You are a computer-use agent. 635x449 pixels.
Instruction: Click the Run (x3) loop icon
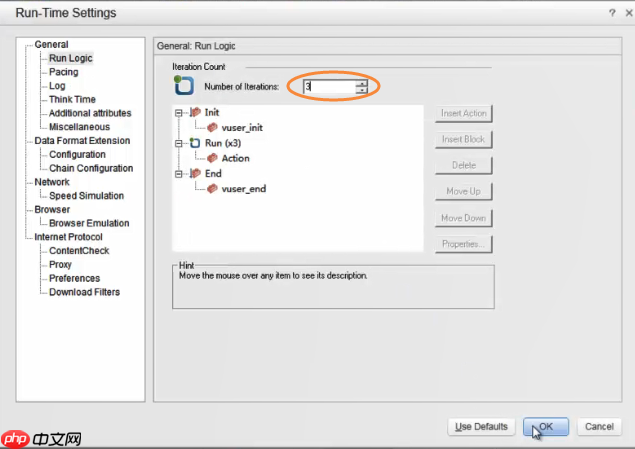click(x=195, y=143)
